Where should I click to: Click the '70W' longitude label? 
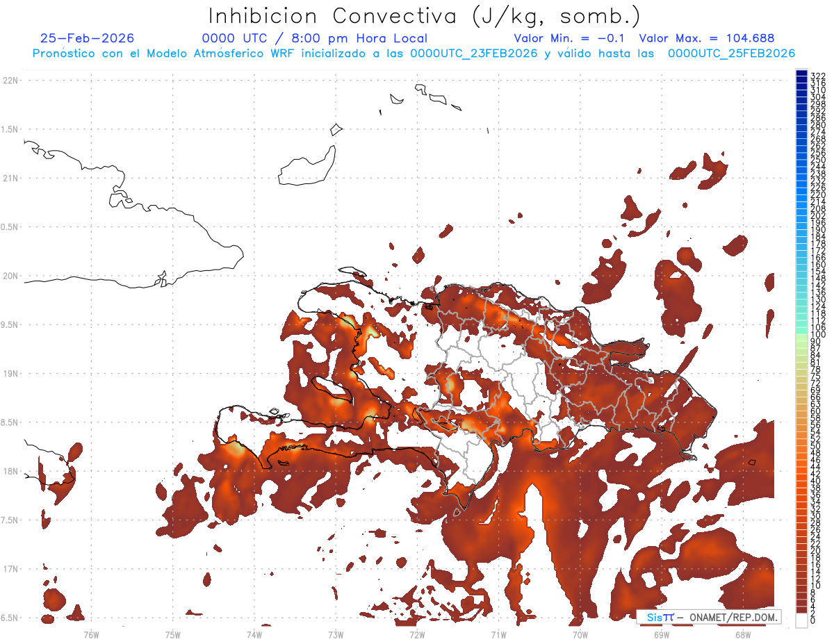tap(580, 634)
